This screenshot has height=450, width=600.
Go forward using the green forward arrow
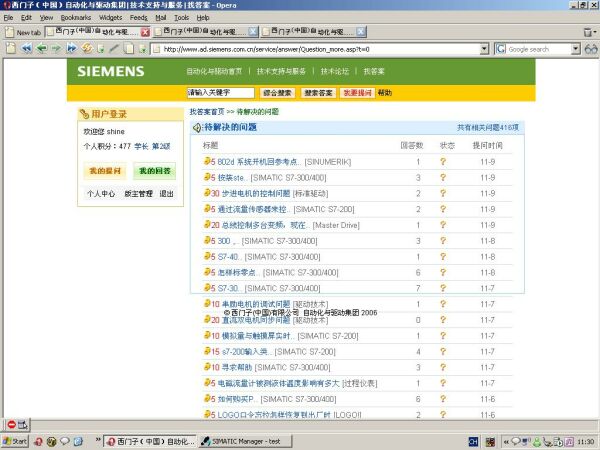tap(56, 49)
